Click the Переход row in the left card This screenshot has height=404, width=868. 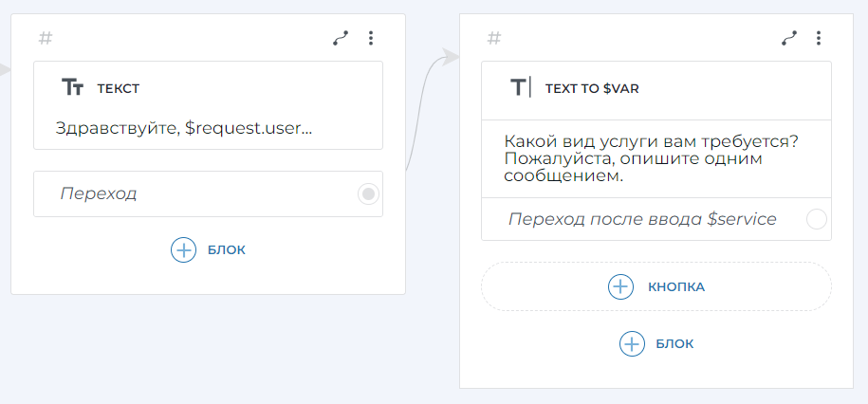tap(190, 193)
